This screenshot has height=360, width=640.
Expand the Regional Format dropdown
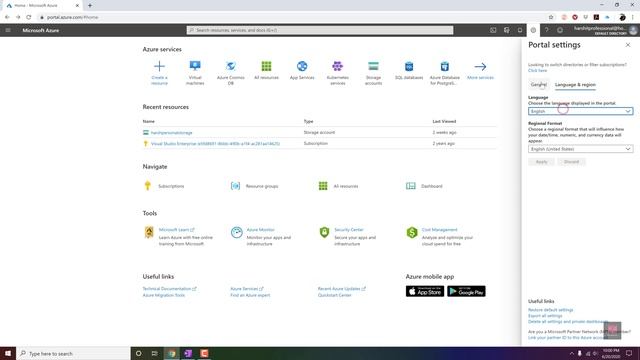point(580,149)
